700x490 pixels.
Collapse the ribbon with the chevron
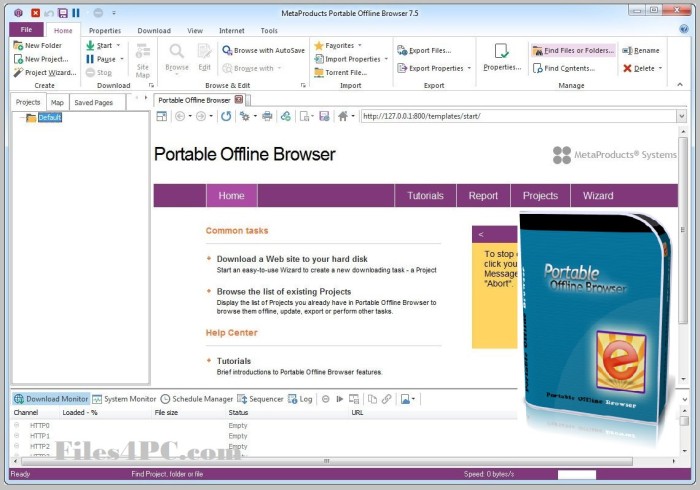(679, 84)
